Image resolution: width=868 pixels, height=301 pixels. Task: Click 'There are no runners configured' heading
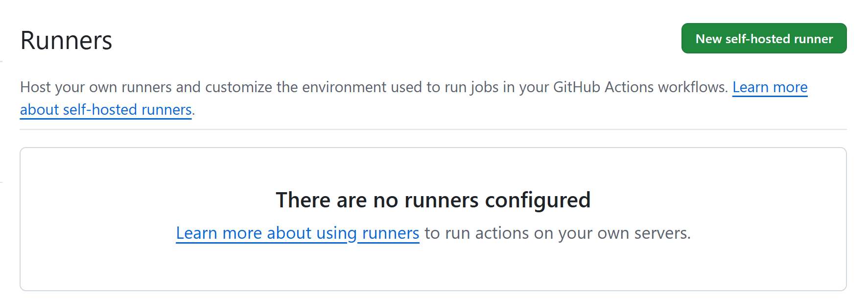[x=433, y=200]
